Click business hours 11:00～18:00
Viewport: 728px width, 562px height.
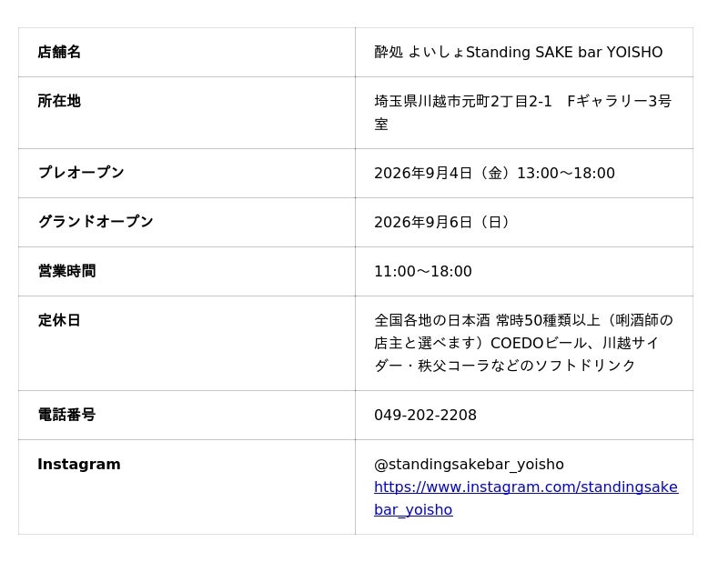tap(423, 272)
